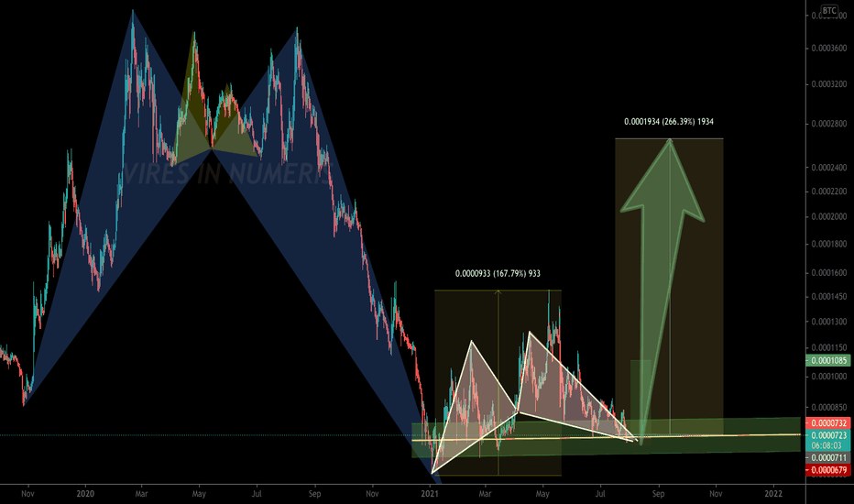Click the red 0.0000679 price tag
Image resolution: width=854 pixels, height=504 pixels.
coord(827,470)
